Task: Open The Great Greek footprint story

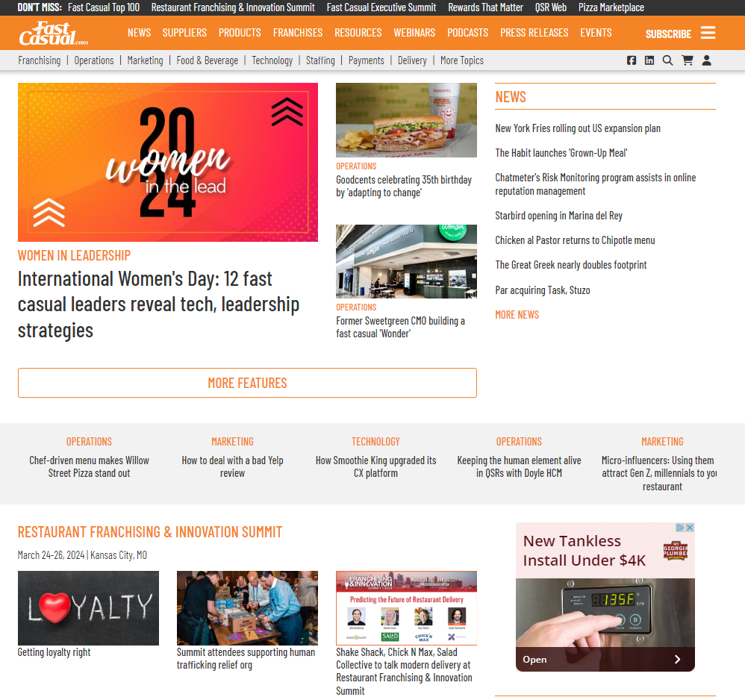Action: [571, 265]
